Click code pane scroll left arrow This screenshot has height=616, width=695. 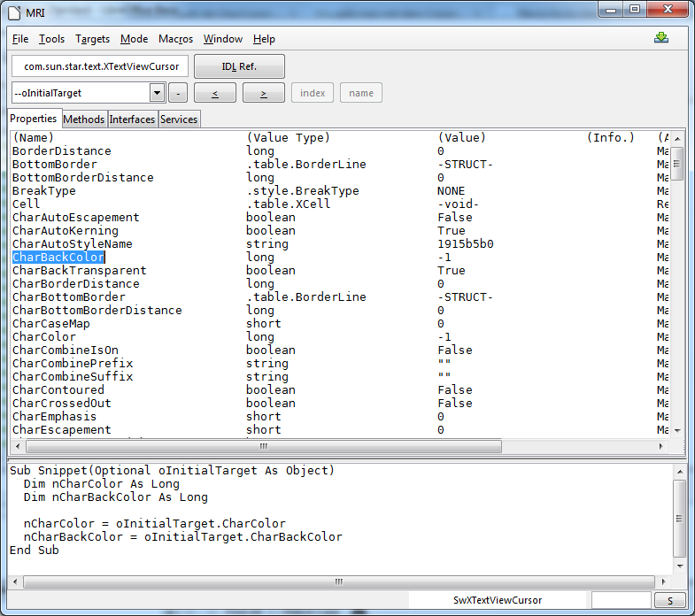click(x=16, y=581)
